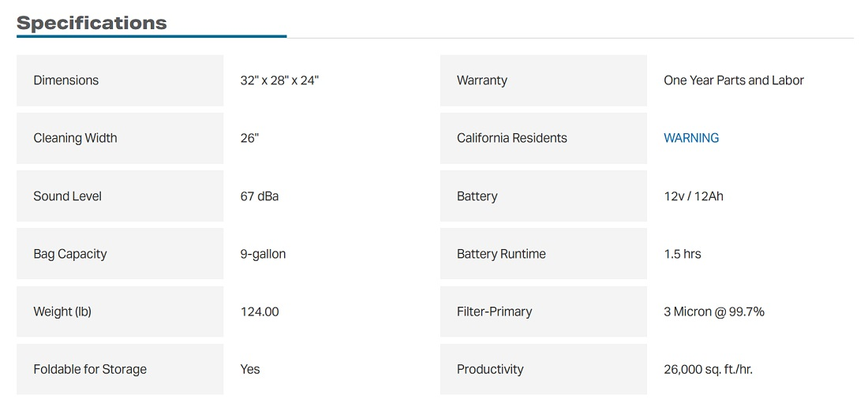
Task: Click the Cleaning Width label
Action: click(x=75, y=138)
